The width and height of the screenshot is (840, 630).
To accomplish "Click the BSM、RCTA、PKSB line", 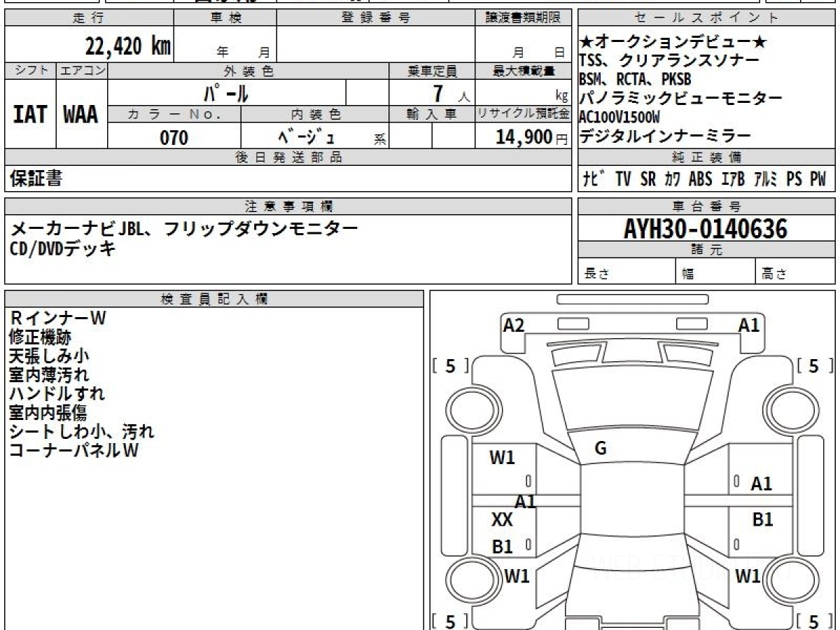I will pyautogui.click(x=635, y=79).
